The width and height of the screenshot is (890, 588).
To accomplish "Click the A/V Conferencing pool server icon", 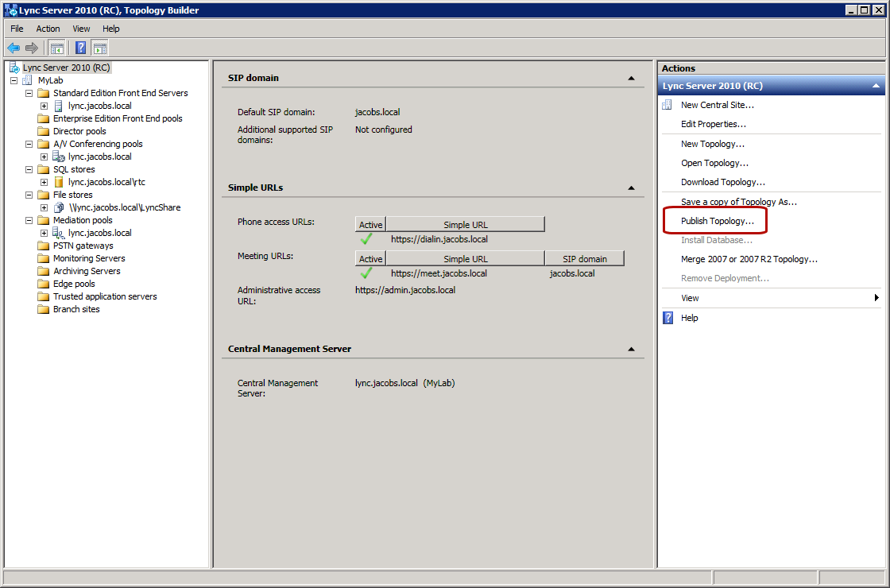I will click(59, 157).
